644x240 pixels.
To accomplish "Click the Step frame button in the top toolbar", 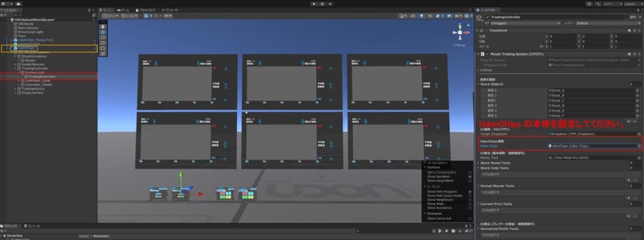I will (x=330, y=4).
